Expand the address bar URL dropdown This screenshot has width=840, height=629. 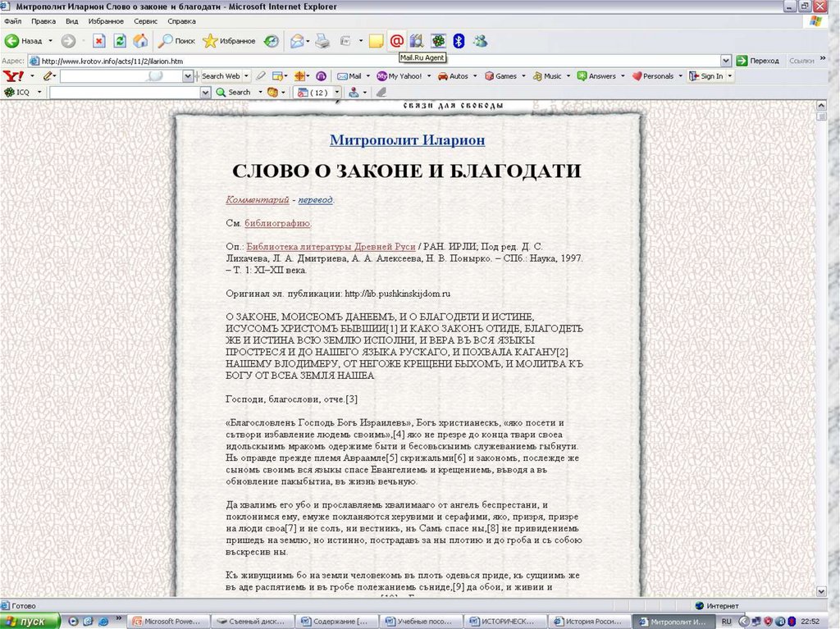click(x=726, y=61)
